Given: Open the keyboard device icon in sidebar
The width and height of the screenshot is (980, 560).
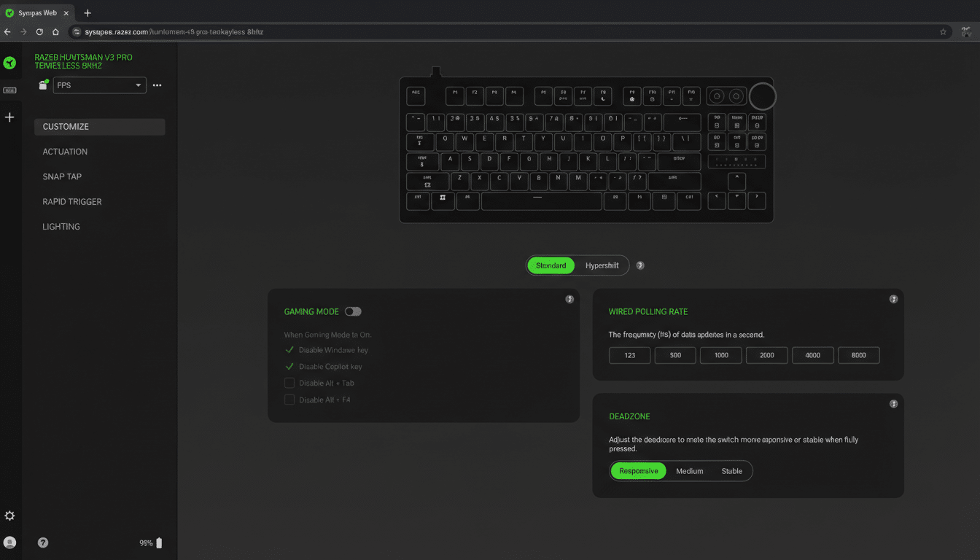Looking at the screenshot, I should pos(10,90).
